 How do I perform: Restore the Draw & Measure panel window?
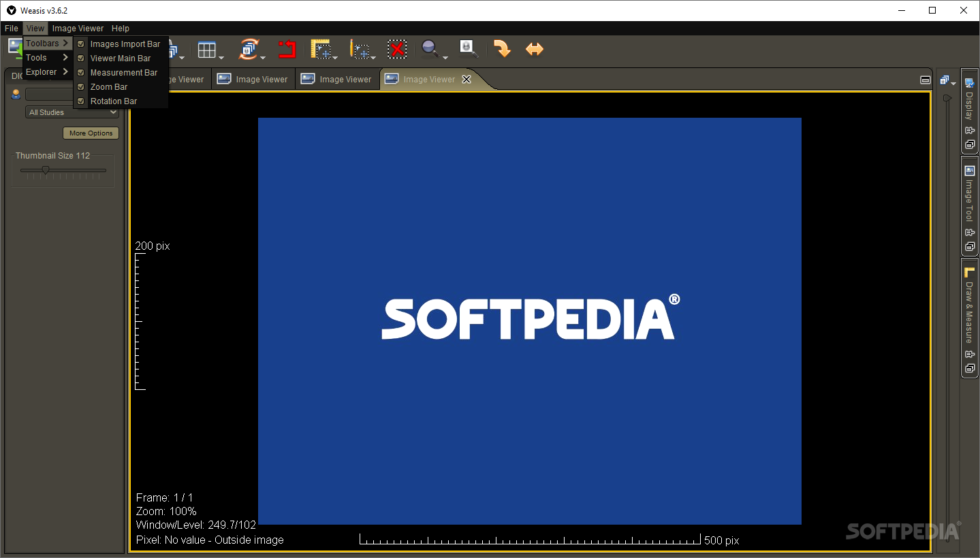click(x=970, y=368)
